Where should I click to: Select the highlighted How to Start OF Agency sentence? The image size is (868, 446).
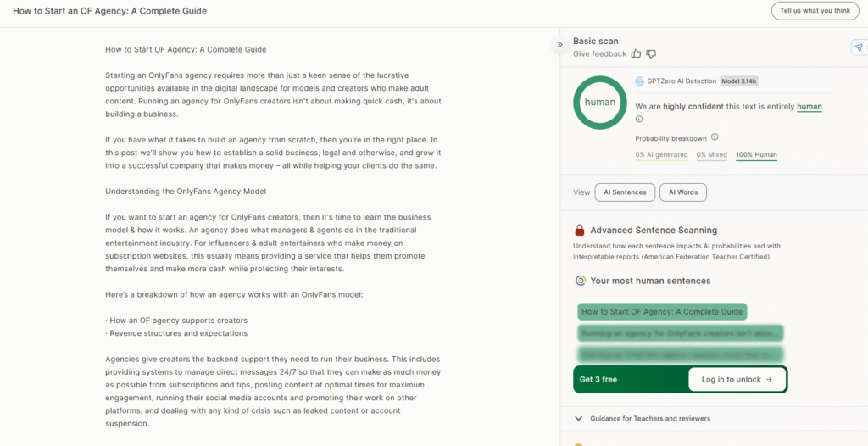click(662, 312)
